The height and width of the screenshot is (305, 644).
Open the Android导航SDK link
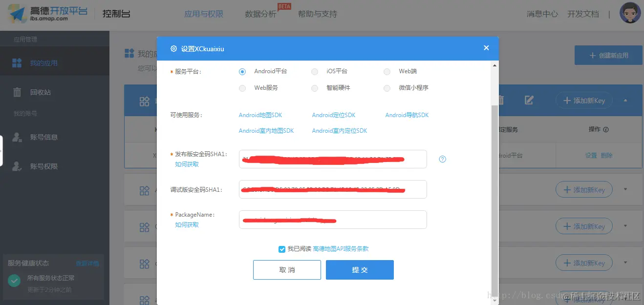pyautogui.click(x=406, y=115)
